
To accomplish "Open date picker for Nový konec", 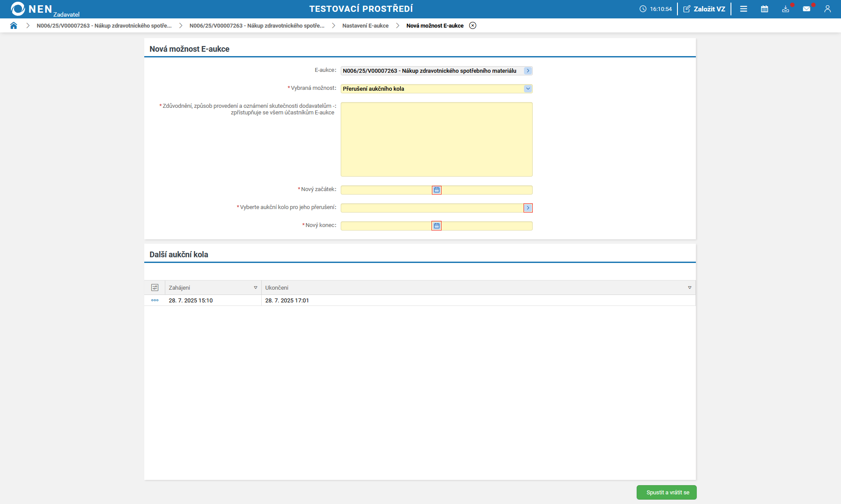I will 437,226.
